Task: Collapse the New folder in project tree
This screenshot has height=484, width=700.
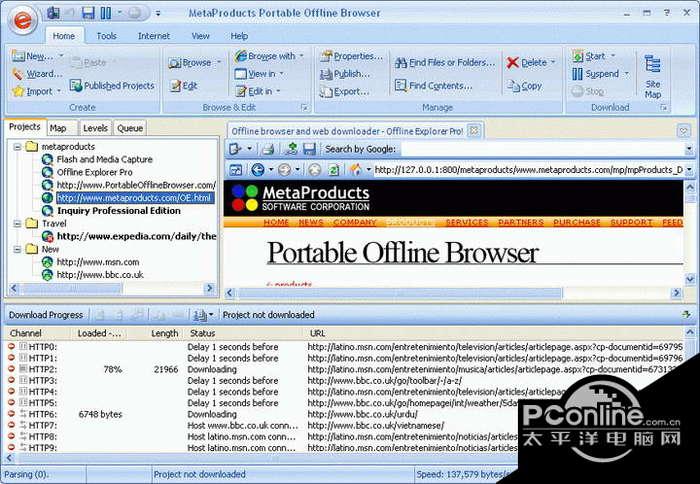Action: [17, 249]
